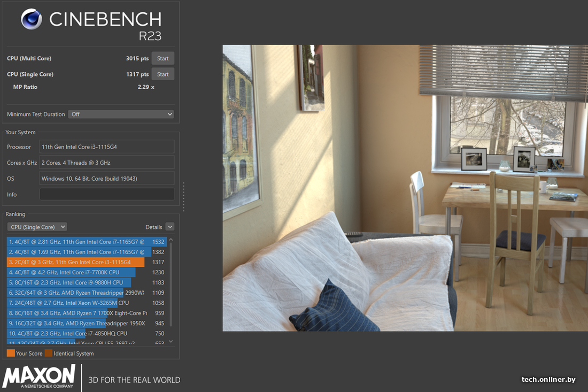Screen dimensions: 588x392
Task: Click the Details label in Ranking
Action: (x=154, y=227)
